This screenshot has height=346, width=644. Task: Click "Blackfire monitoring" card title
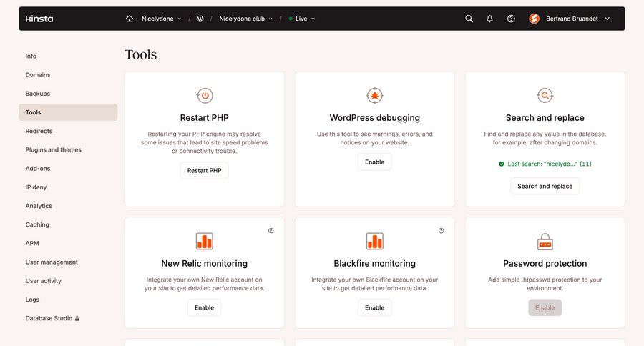[x=374, y=264]
